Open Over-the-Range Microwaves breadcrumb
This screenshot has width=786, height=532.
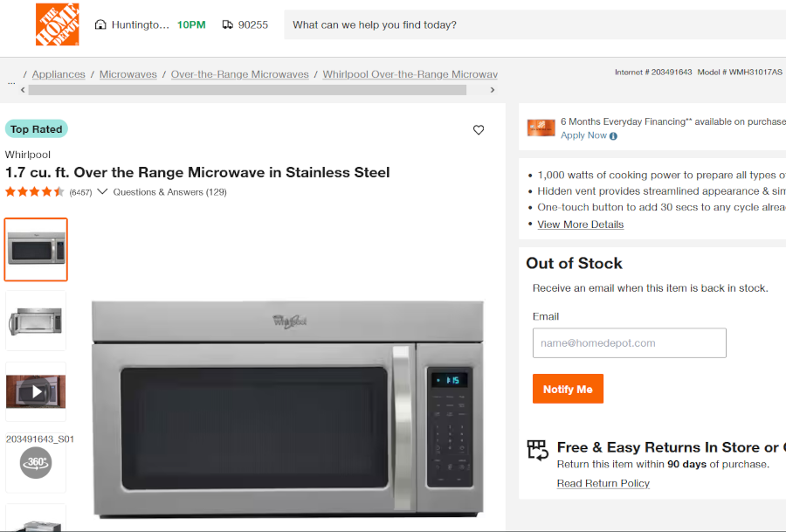point(239,74)
